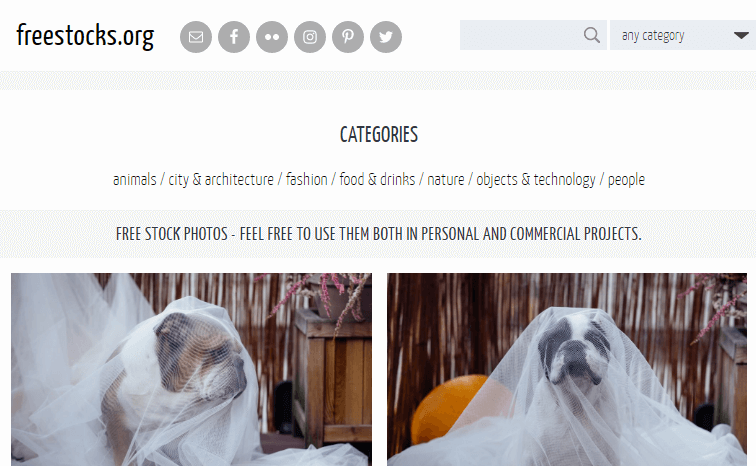Image resolution: width=756 pixels, height=466 pixels.
Task: Select objects & technology category
Action: (536, 179)
